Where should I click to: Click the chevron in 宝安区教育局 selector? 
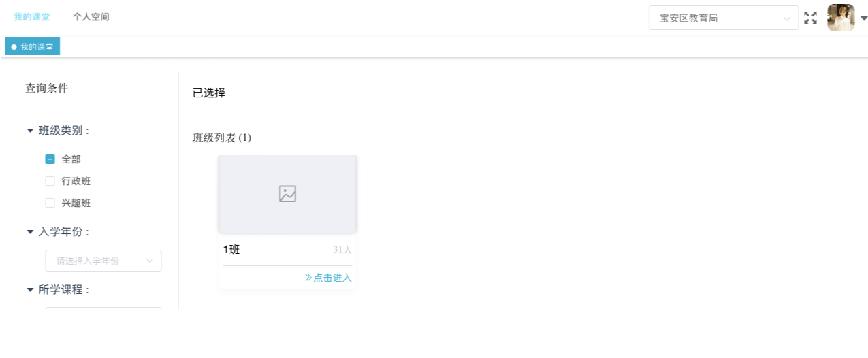tap(787, 19)
